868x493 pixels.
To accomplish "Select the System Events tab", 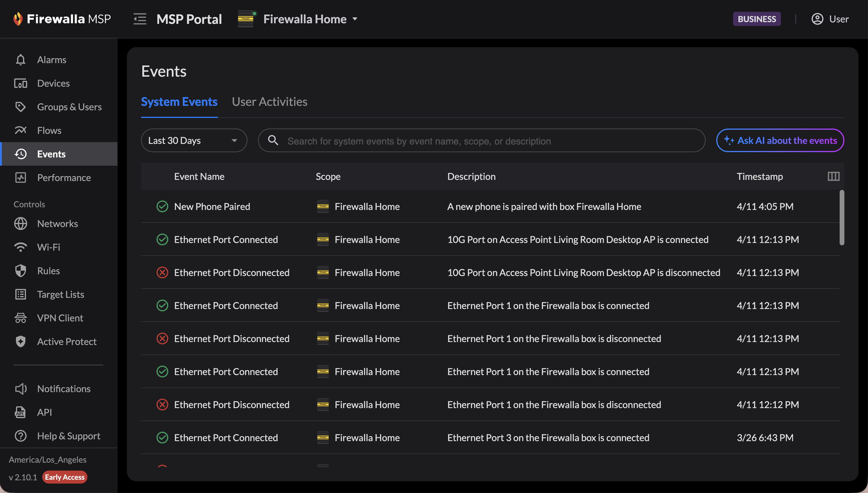I will [179, 102].
